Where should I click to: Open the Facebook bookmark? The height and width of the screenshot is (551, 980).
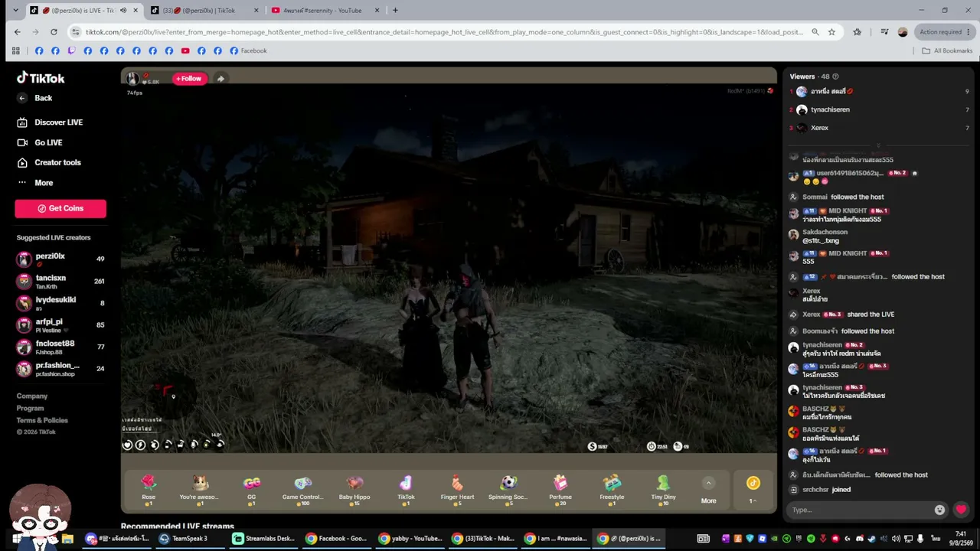(249, 51)
